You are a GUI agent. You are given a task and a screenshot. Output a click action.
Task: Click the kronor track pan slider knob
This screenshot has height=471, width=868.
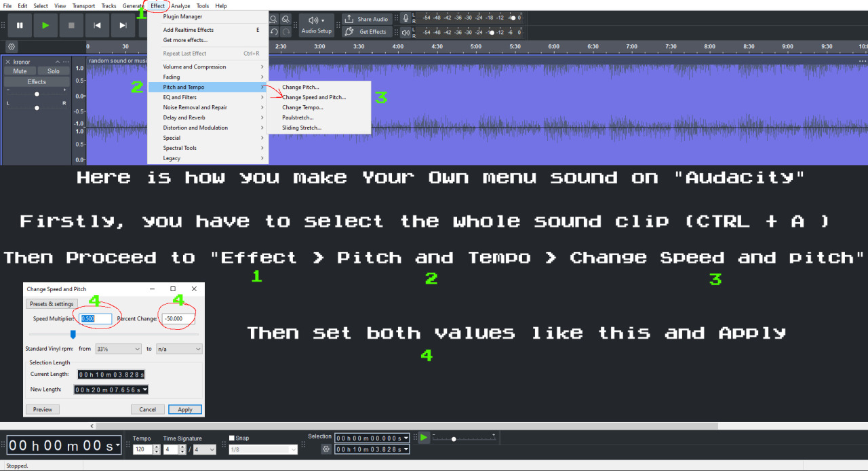tap(37, 107)
